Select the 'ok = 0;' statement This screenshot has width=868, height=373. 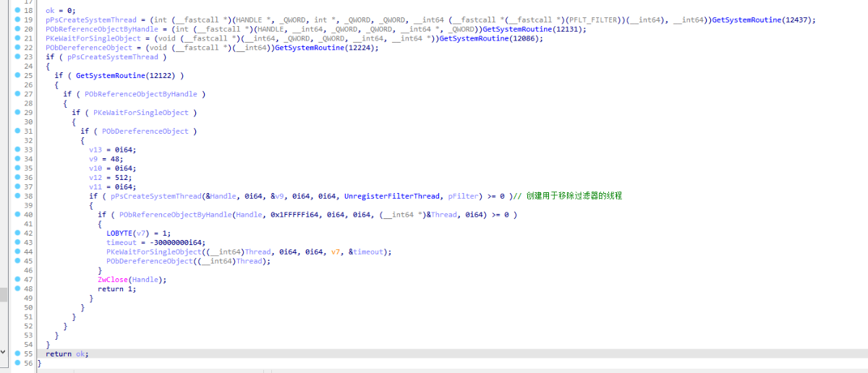click(x=60, y=11)
